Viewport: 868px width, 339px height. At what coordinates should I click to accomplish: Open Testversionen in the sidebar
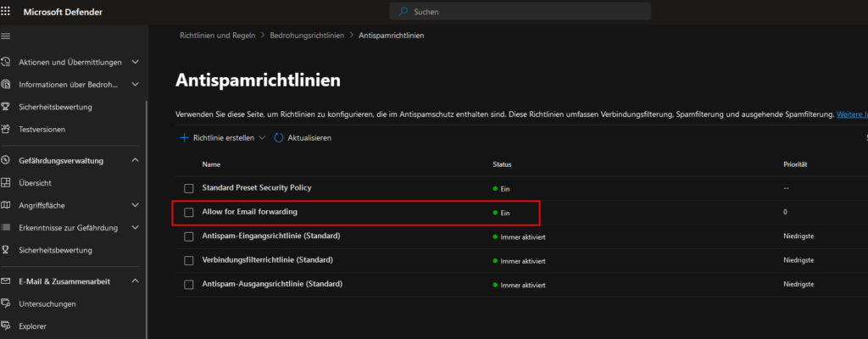click(x=42, y=129)
